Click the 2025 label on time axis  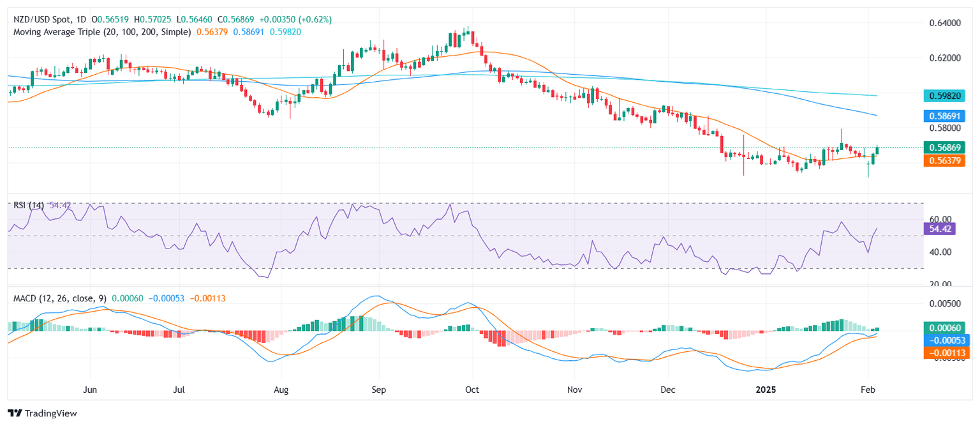click(x=766, y=389)
